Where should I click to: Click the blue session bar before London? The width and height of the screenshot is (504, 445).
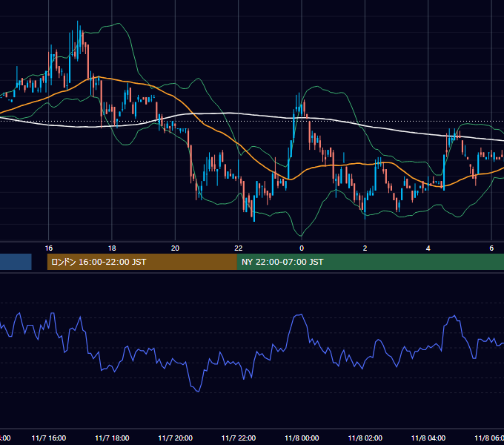16,262
